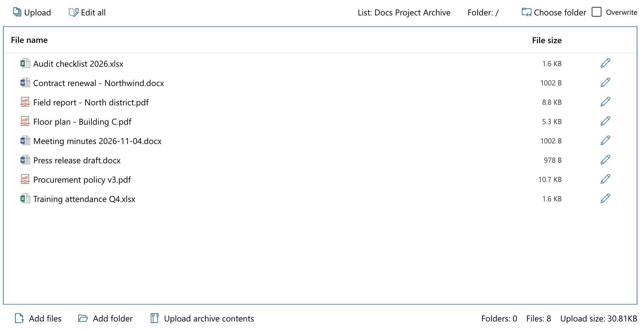Click edit pencil for Meeting minutes docx

tap(605, 141)
